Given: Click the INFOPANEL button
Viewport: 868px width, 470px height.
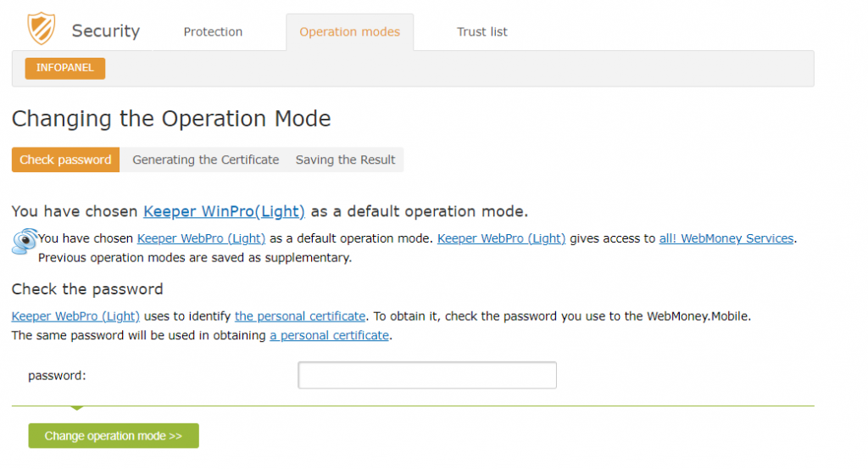Looking at the screenshot, I should [64, 68].
